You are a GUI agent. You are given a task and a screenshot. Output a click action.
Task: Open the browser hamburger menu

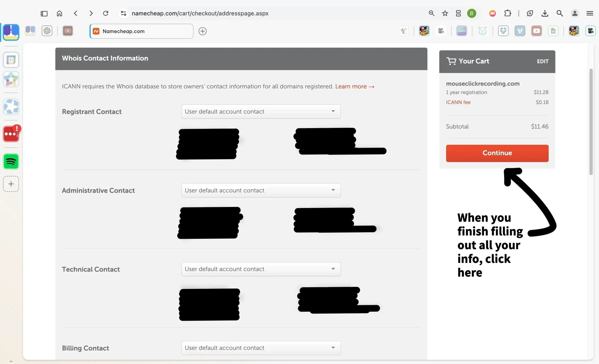pos(589,13)
